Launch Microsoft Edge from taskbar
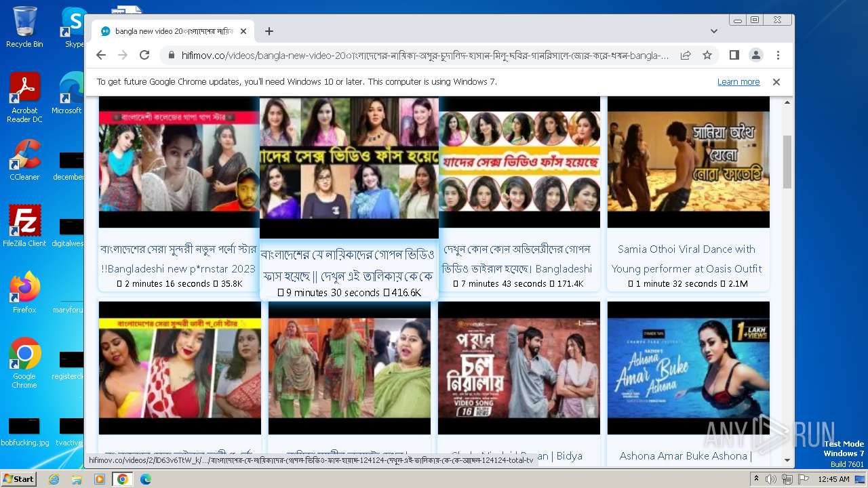 [x=145, y=479]
